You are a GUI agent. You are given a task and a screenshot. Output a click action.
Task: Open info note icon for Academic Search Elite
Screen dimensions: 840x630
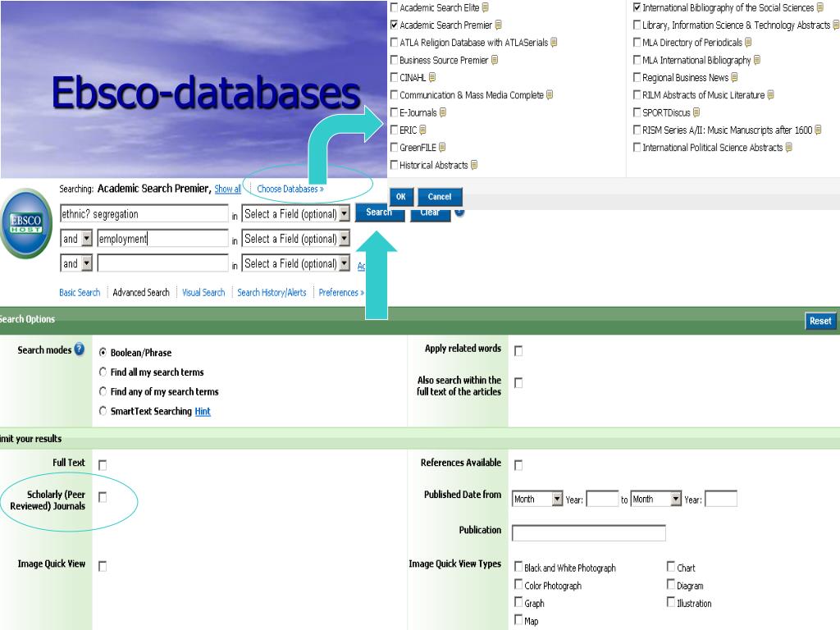tap(485, 7)
